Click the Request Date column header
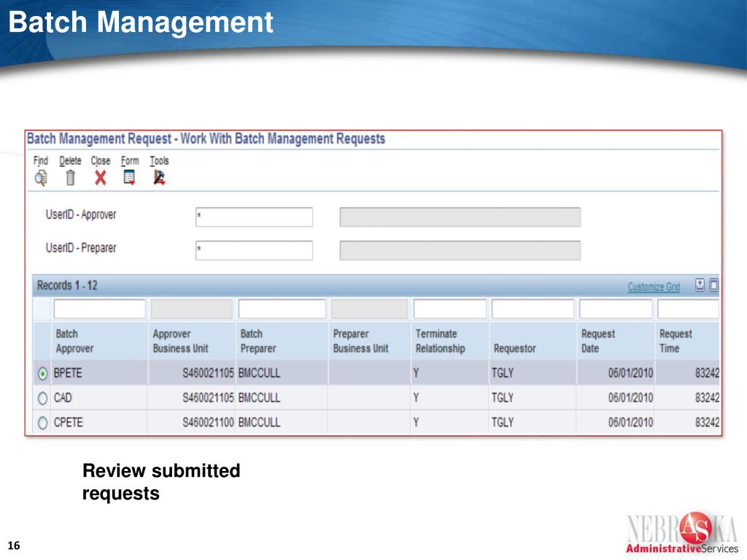This screenshot has height=560, width=747. tap(598, 341)
